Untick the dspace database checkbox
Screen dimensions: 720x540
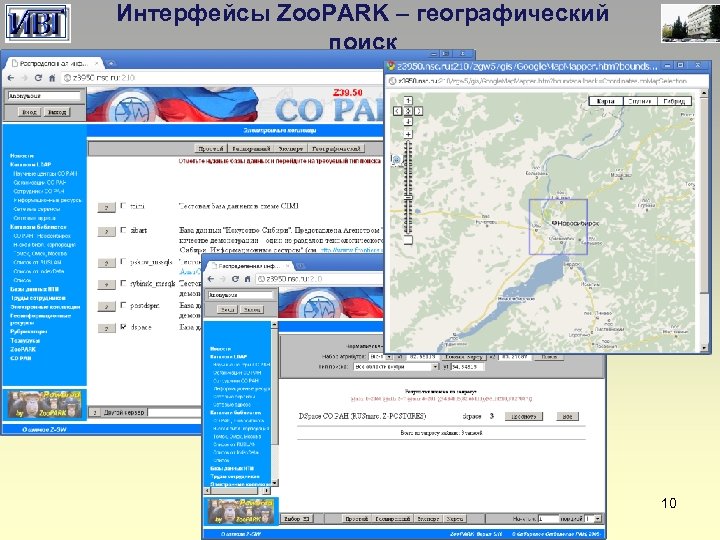pos(123,326)
